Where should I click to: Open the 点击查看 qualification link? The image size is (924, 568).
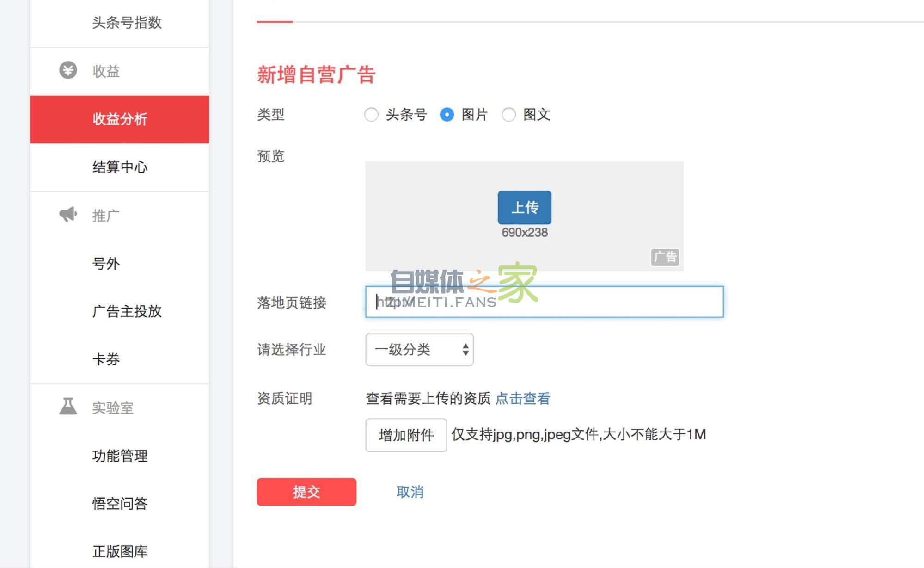[522, 398]
